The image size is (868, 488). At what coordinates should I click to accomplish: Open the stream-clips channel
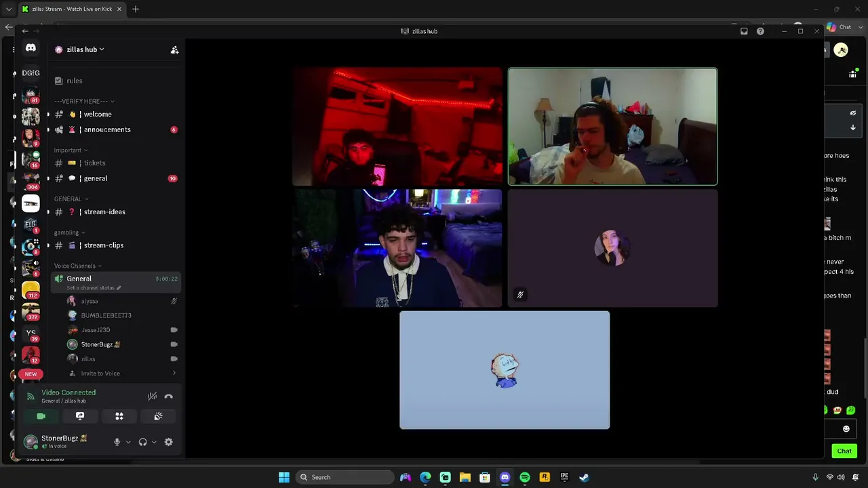[x=115, y=245]
